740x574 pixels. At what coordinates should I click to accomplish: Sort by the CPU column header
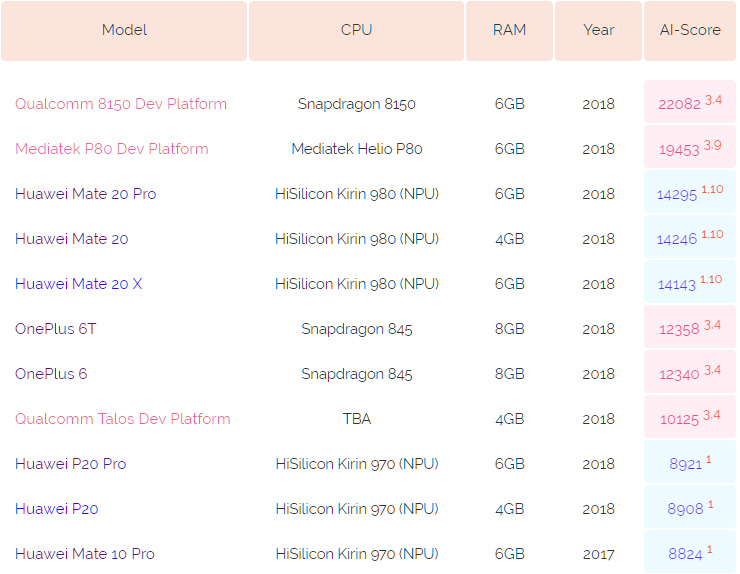click(356, 30)
